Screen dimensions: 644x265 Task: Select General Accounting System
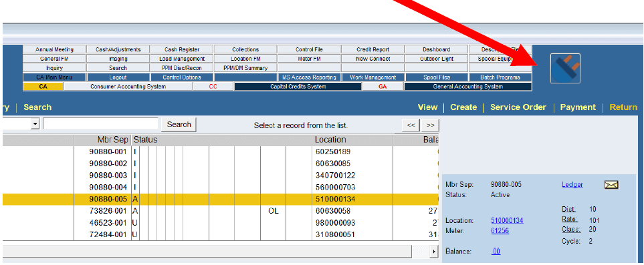point(468,87)
